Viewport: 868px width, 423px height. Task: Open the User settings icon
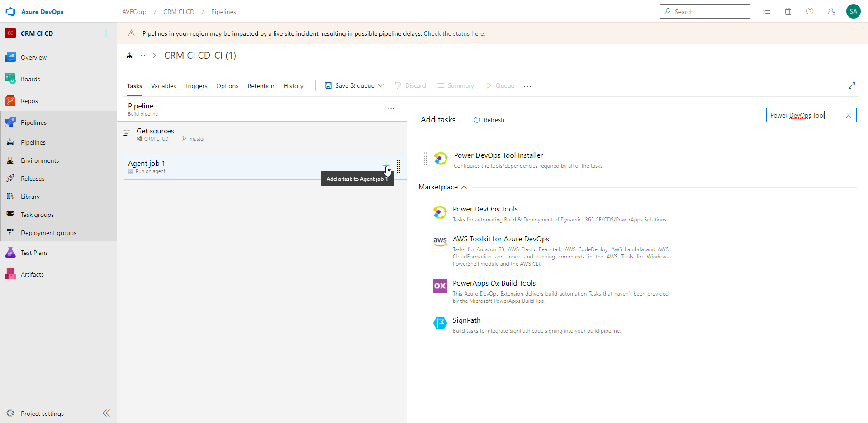click(x=832, y=12)
